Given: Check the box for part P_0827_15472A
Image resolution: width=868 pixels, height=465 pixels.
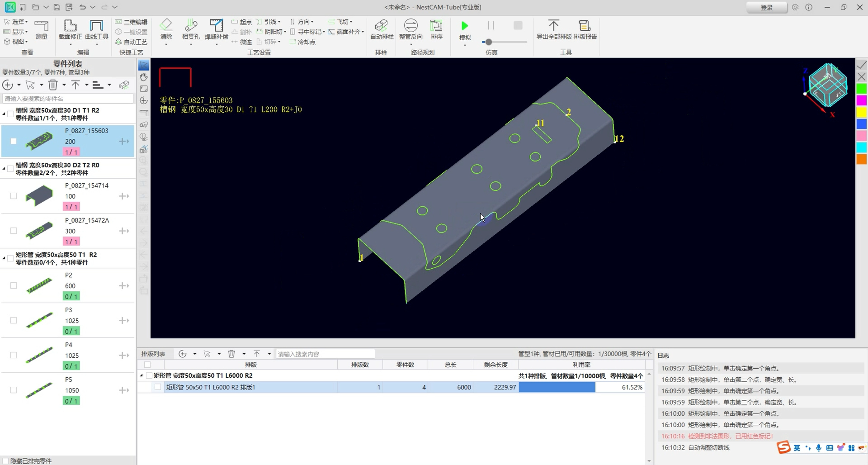Looking at the screenshot, I should tap(14, 231).
